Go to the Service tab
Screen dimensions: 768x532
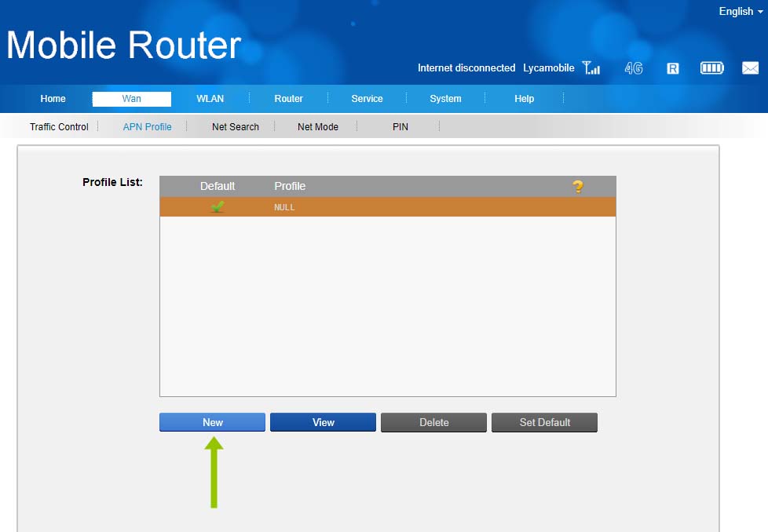click(x=367, y=99)
